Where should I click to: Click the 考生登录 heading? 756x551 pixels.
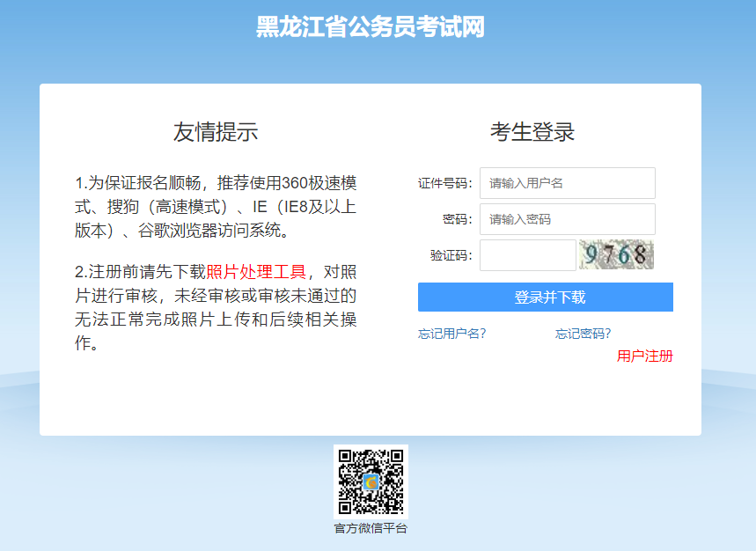pyautogui.click(x=532, y=132)
